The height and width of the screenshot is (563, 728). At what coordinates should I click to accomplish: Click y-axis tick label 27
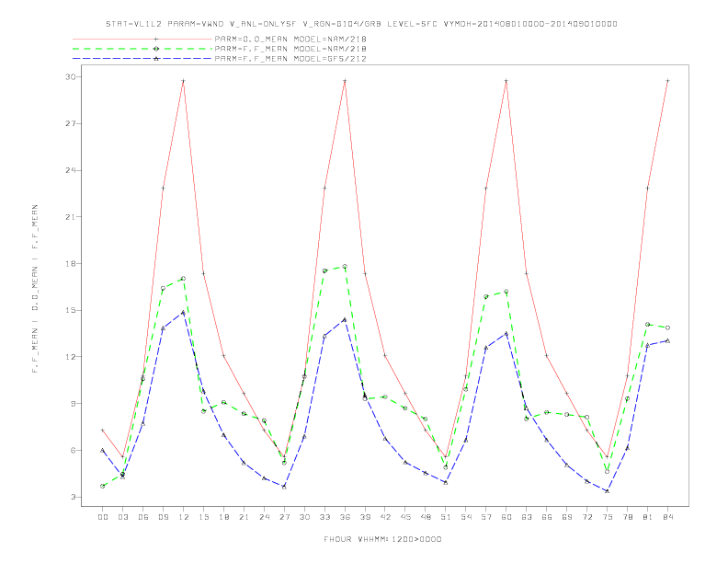(70, 123)
